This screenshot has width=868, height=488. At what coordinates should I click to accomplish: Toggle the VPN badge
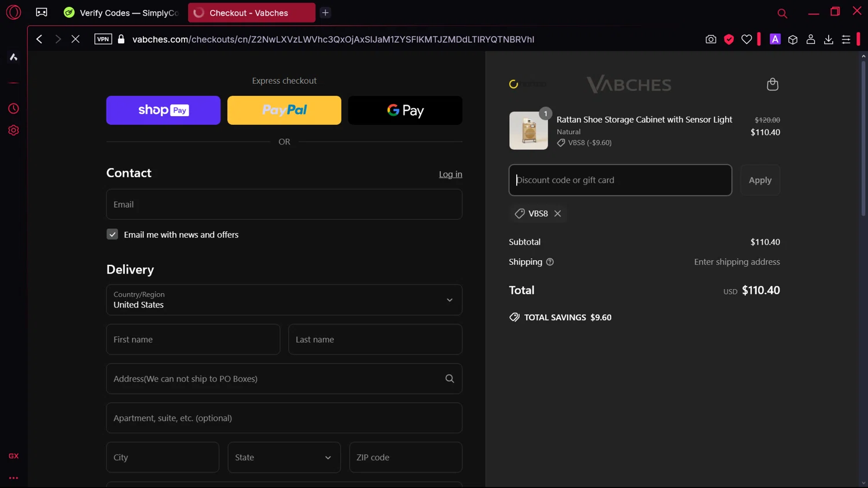[103, 39]
